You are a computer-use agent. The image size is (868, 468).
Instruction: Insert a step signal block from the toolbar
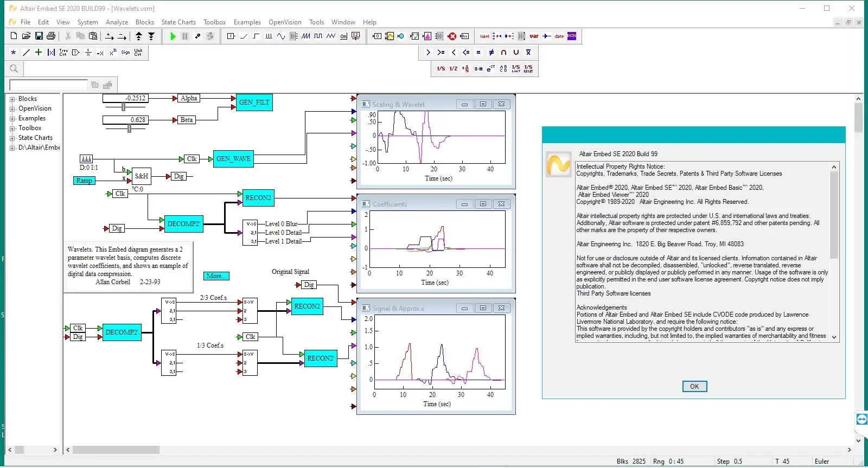click(x=256, y=36)
